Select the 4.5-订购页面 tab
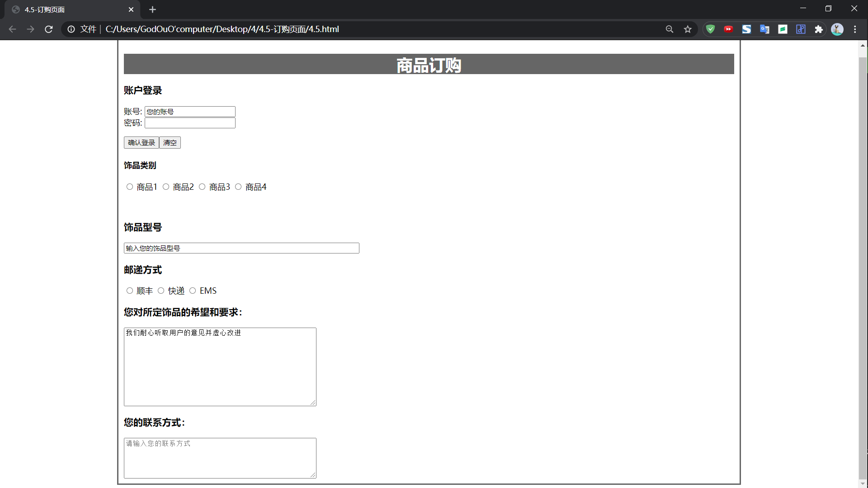 click(x=68, y=9)
